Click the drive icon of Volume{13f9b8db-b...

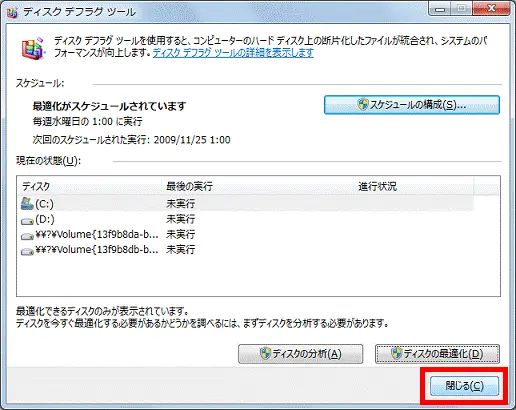pyautogui.click(x=27, y=251)
